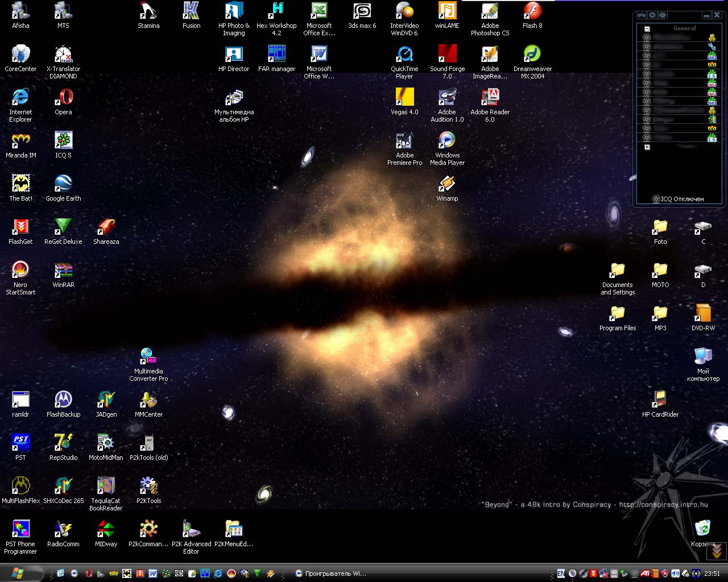Open The Bat! mail client icon
This screenshot has width=728, height=582.
click(20, 188)
